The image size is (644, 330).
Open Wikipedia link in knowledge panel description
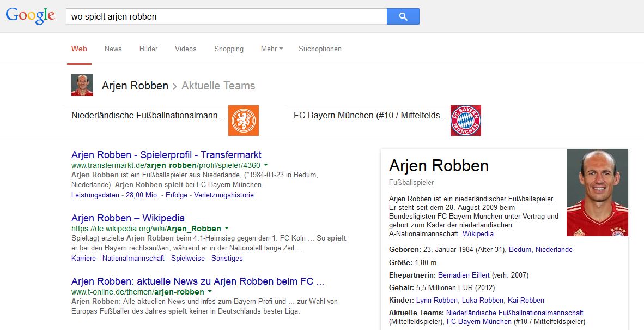pyautogui.click(x=478, y=233)
